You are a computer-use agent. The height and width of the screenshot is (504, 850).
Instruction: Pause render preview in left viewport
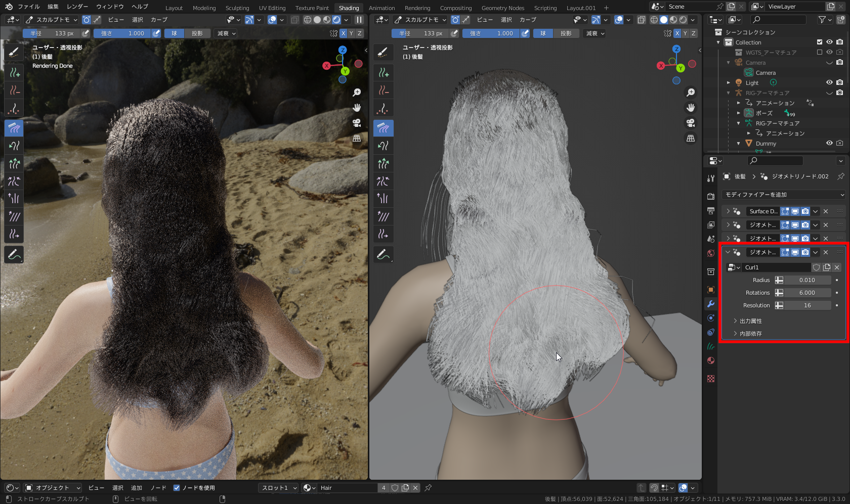359,20
